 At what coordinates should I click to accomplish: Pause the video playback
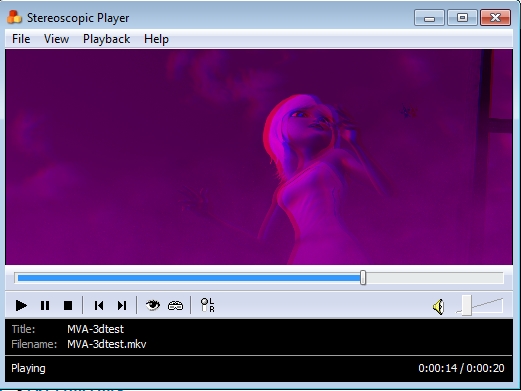(45, 305)
